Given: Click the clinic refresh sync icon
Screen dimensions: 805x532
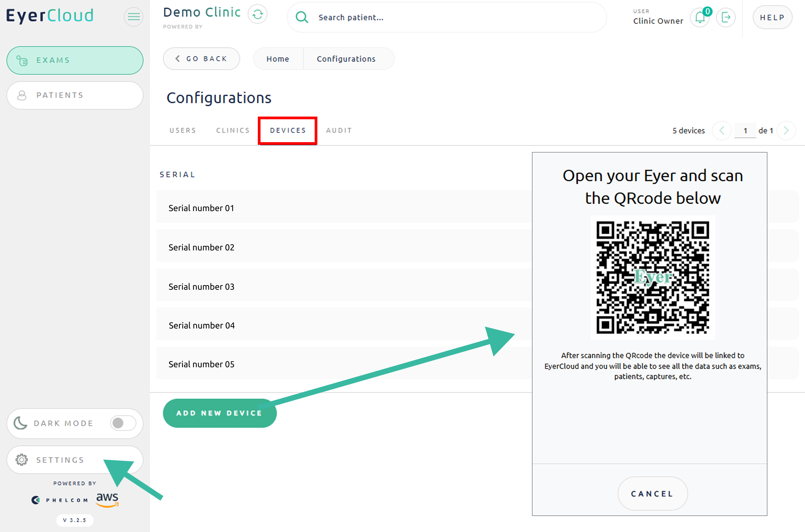Looking at the screenshot, I should click(257, 14).
